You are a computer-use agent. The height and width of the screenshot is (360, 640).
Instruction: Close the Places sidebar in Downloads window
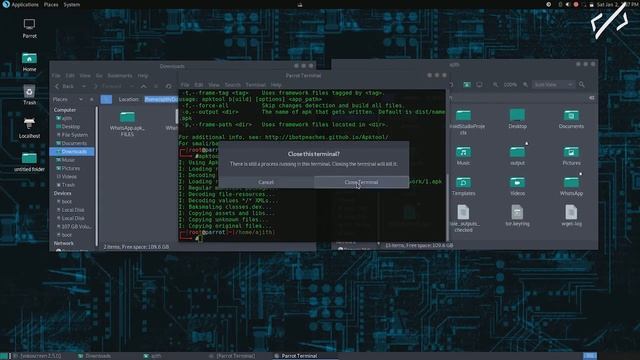click(x=92, y=99)
